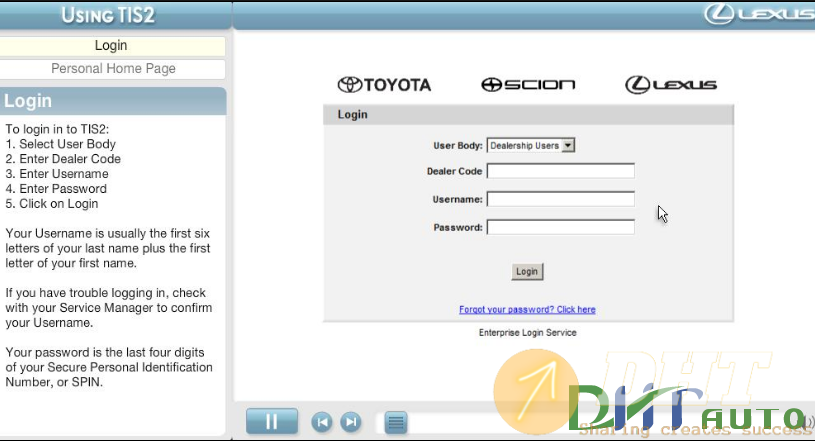The height and width of the screenshot is (441, 815).
Task: Click the '4. Enter Password' instruction line
Action: tap(56, 189)
